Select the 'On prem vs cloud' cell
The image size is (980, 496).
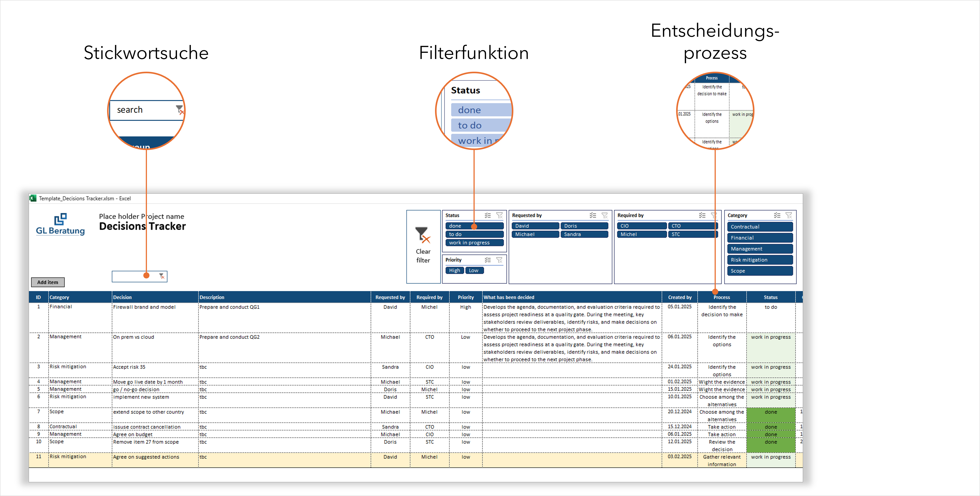point(155,348)
